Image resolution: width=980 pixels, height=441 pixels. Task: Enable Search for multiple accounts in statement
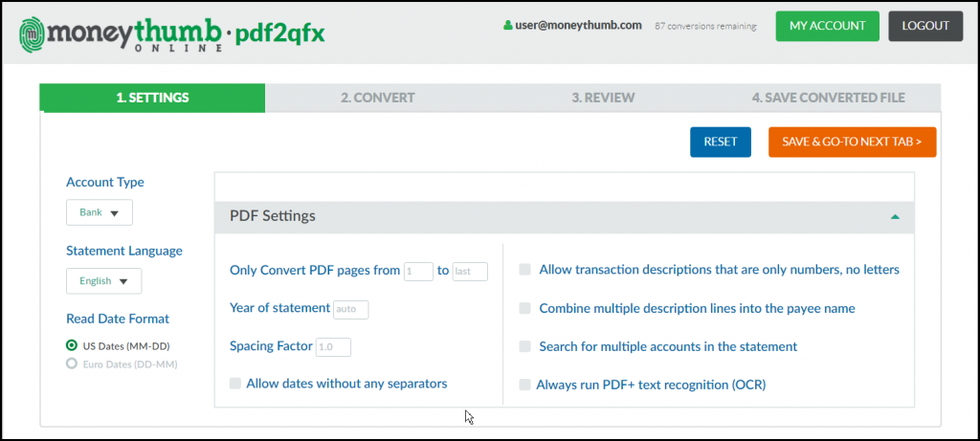point(525,346)
